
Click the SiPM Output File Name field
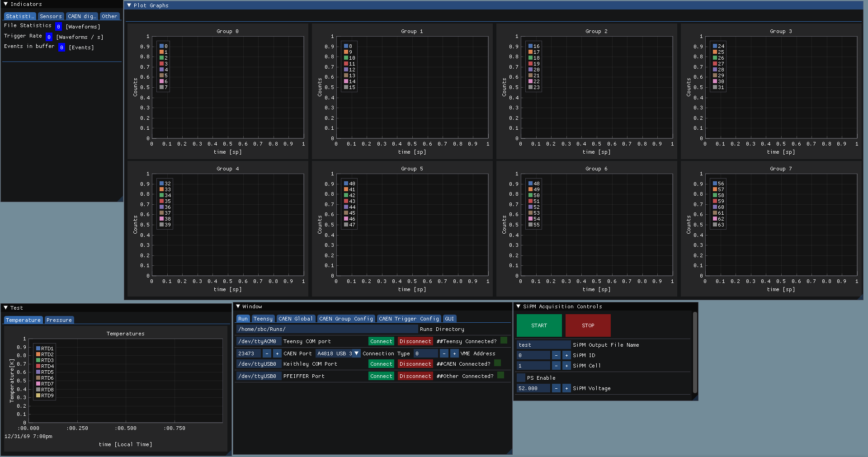point(544,345)
